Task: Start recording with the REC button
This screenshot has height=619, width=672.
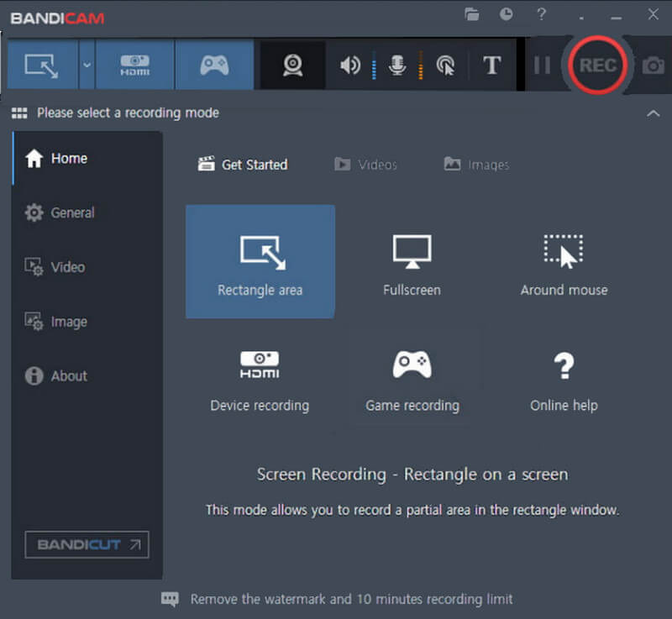Action: [598, 66]
